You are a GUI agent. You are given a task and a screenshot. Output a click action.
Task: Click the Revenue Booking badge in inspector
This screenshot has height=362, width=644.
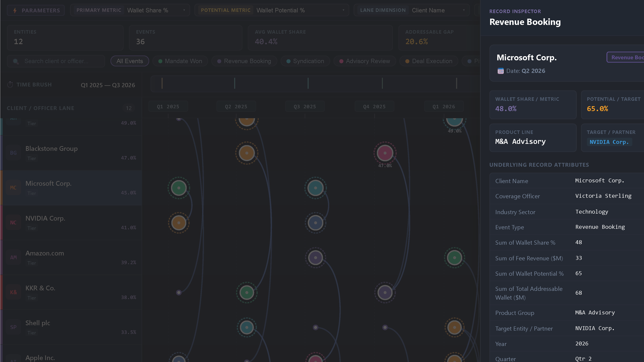[626, 58]
